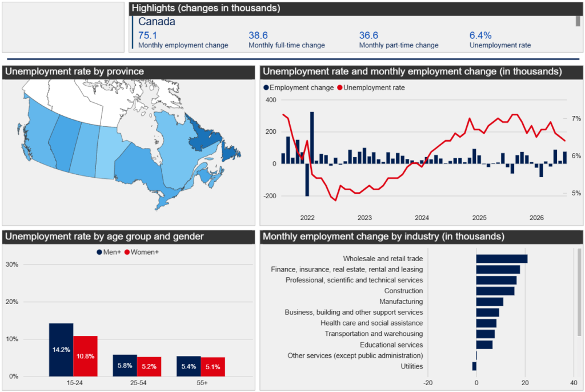This screenshot has width=585, height=392.
Task: Click the Business, building and other support bar
Action: tap(488, 313)
